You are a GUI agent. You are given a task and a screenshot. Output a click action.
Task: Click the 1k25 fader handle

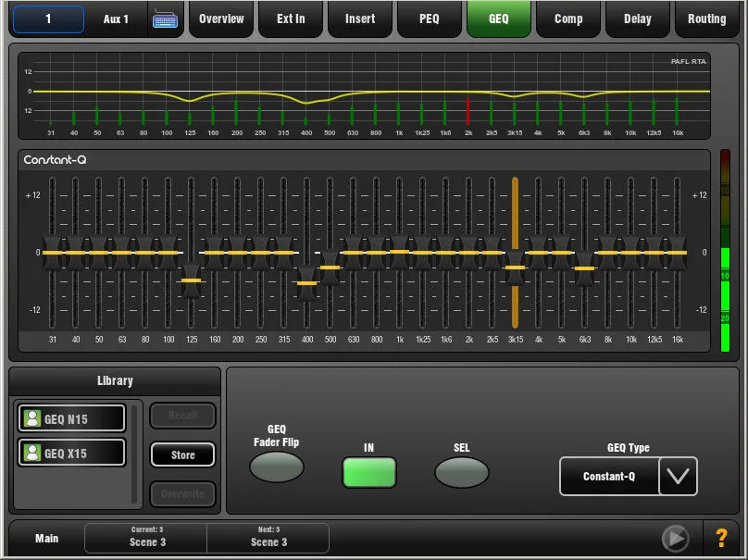point(422,253)
